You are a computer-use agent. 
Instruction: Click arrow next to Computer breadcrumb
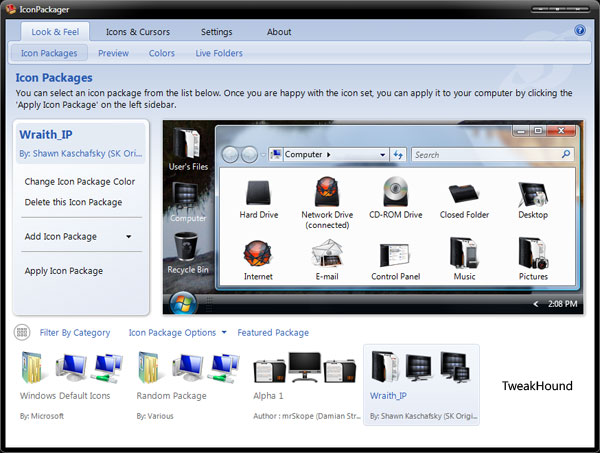(329, 155)
